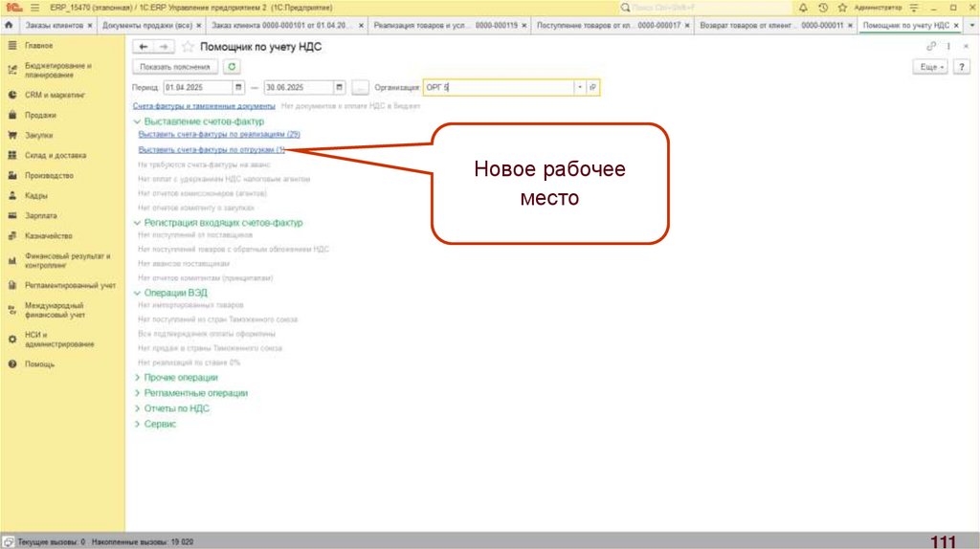The width and height of the screenshot is (980, 549).
Task: Click the period end date field
Action: click(299, 87)
